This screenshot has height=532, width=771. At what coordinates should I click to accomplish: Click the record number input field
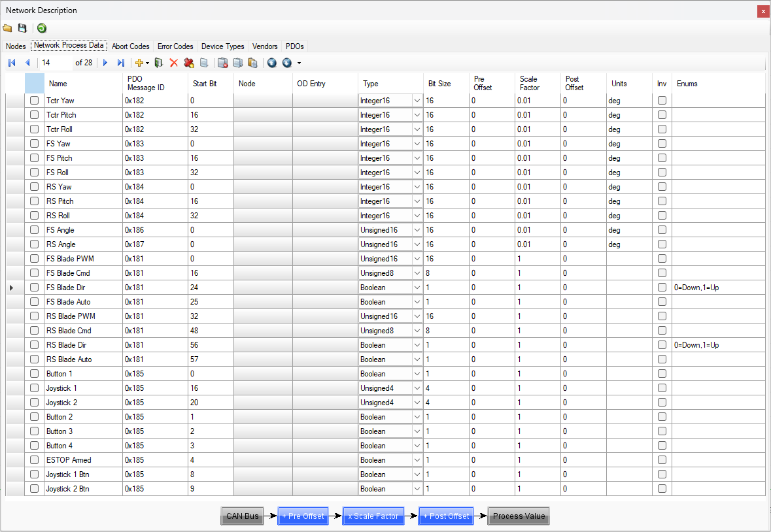point(55,63)
